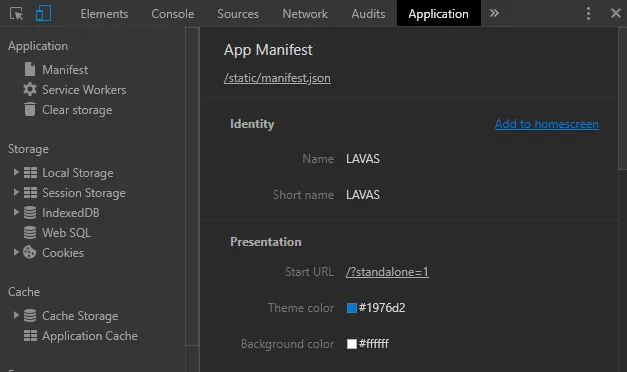
Task: Activate the inspect element picker icon
Action: [16, 14]
